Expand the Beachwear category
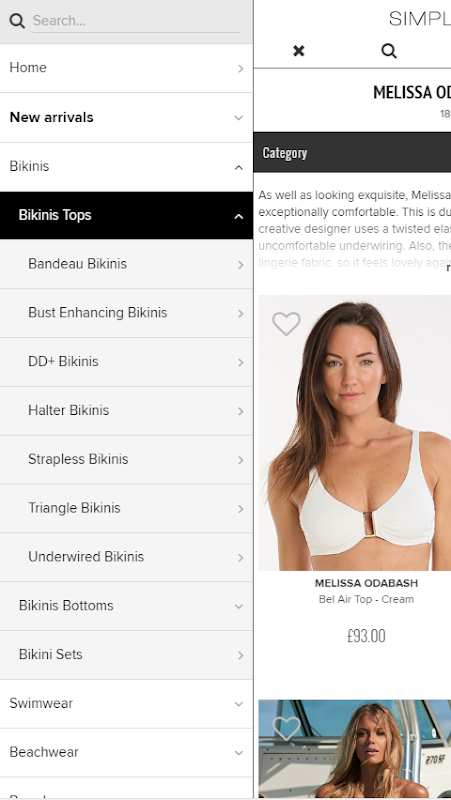The image size is (451, 800). pos(238,753)
